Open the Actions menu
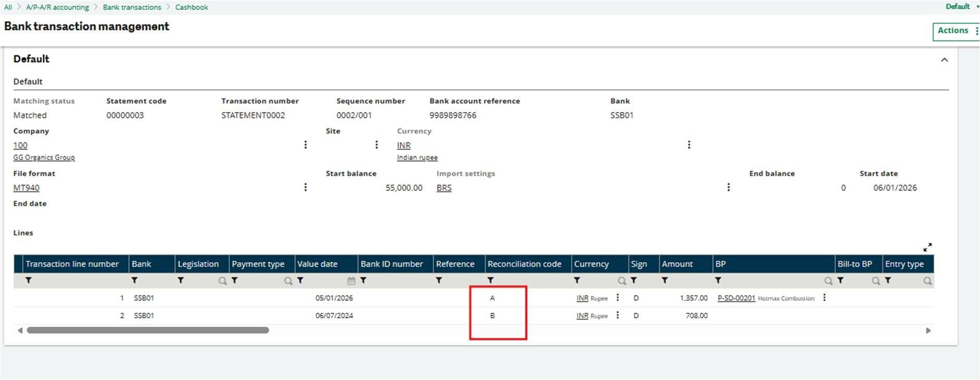This screenshot has height=380, width=980. (956, 31)
